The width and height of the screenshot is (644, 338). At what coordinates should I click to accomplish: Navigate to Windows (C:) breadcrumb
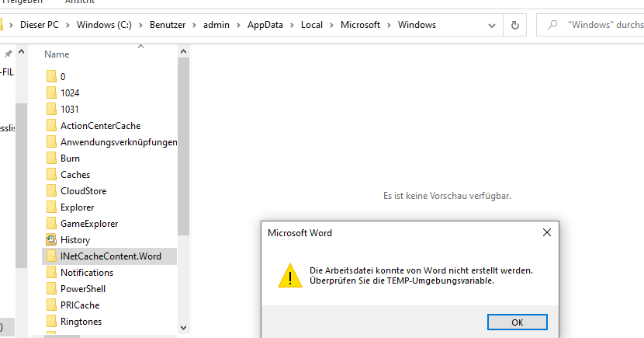(104, 25)
